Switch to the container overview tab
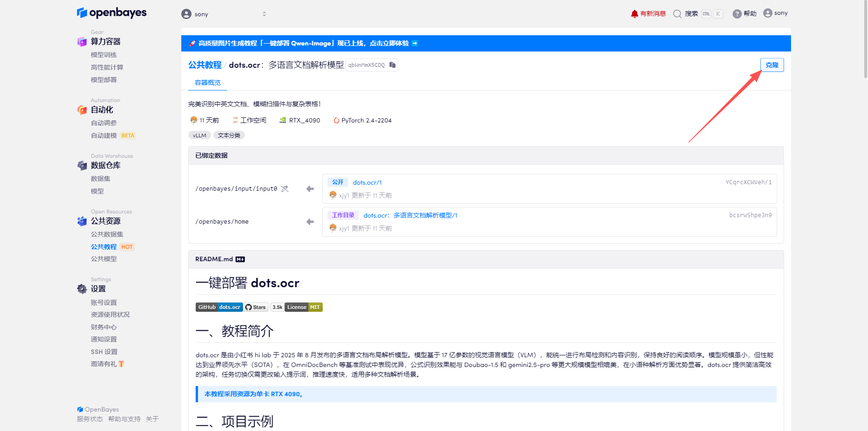This screenshot has height=431, width=868. (x=207, y=83)
